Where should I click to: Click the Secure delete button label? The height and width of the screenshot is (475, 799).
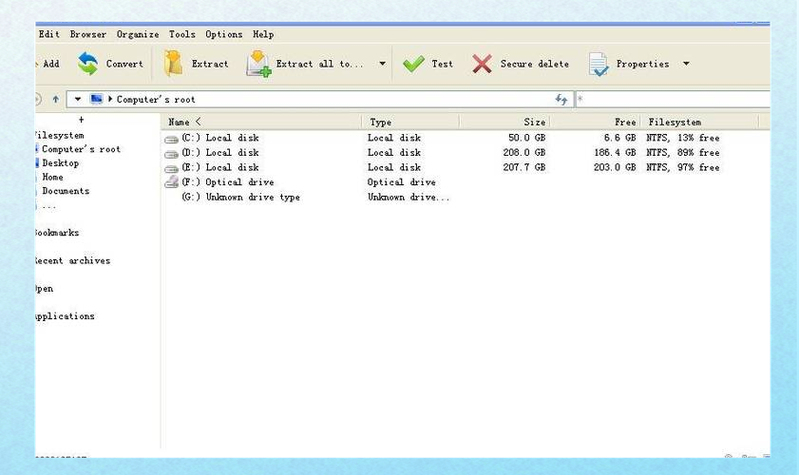click(535, 64)
